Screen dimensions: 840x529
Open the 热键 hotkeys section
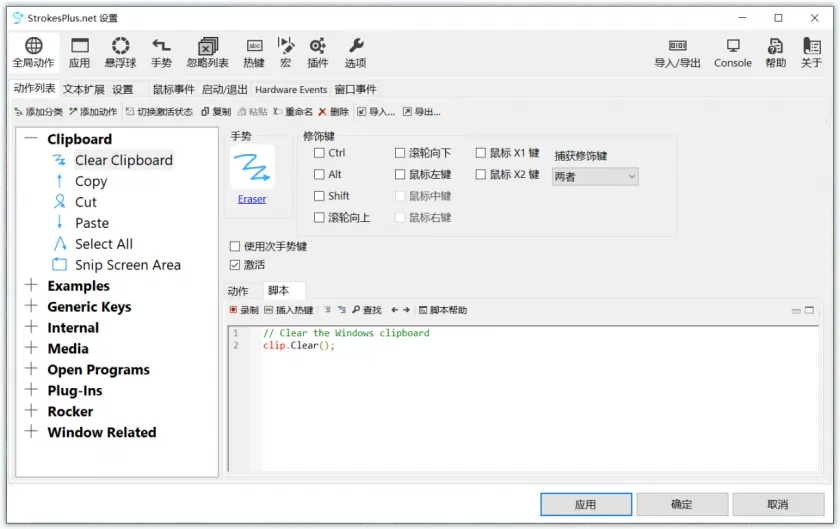(254, 53)
